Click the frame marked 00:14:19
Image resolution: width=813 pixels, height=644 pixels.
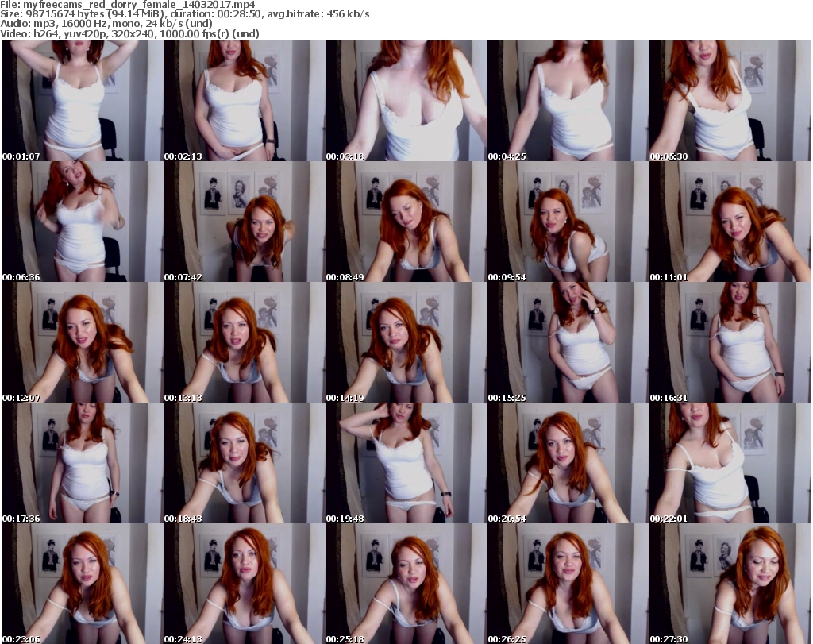(406, 343)
